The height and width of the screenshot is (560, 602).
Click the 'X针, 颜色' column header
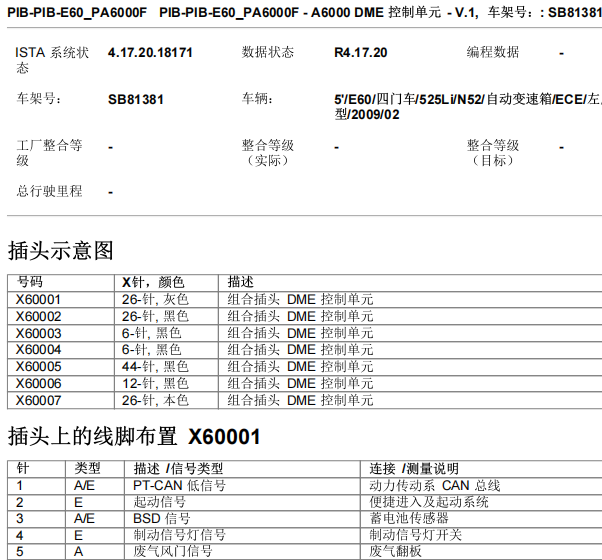pos(153,282)
